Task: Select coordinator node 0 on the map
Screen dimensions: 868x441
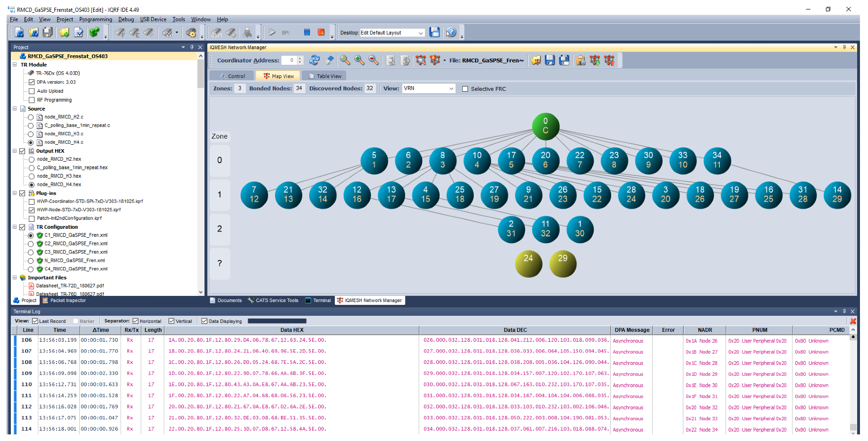Action: coord(545,126)
